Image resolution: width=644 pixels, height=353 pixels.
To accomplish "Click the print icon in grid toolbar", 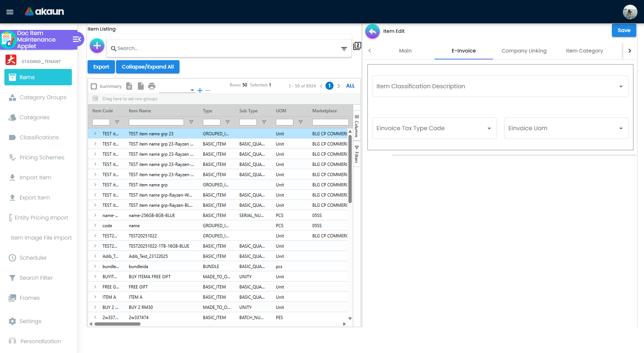I will [152, 86].
